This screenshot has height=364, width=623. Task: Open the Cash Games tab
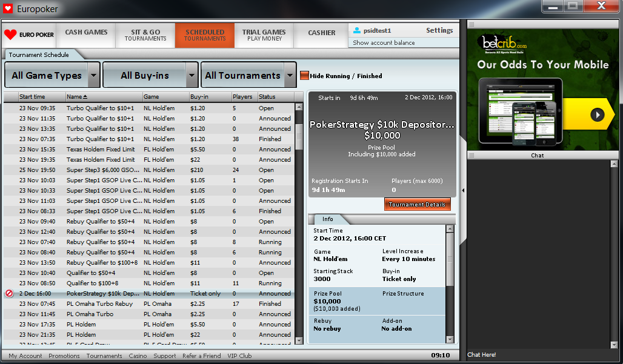click(86, 35)
